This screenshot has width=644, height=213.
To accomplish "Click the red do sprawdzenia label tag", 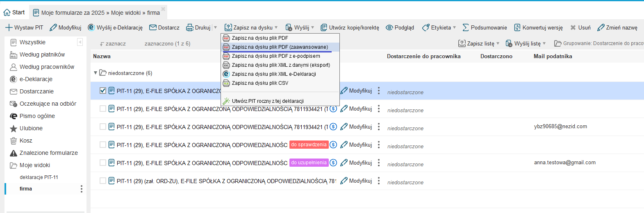I will point(309,145).
